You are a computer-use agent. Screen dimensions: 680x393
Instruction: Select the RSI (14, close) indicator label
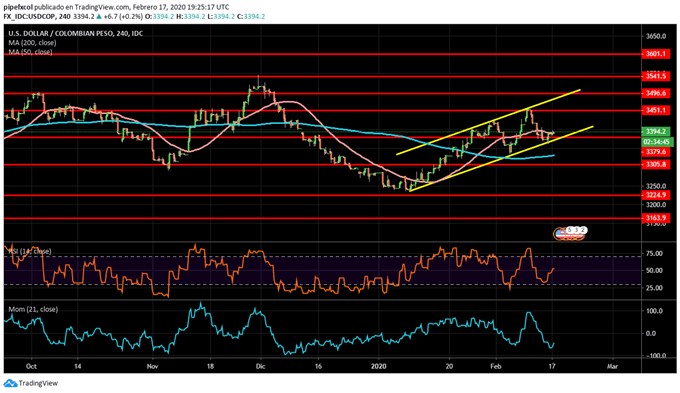(30, 251)
